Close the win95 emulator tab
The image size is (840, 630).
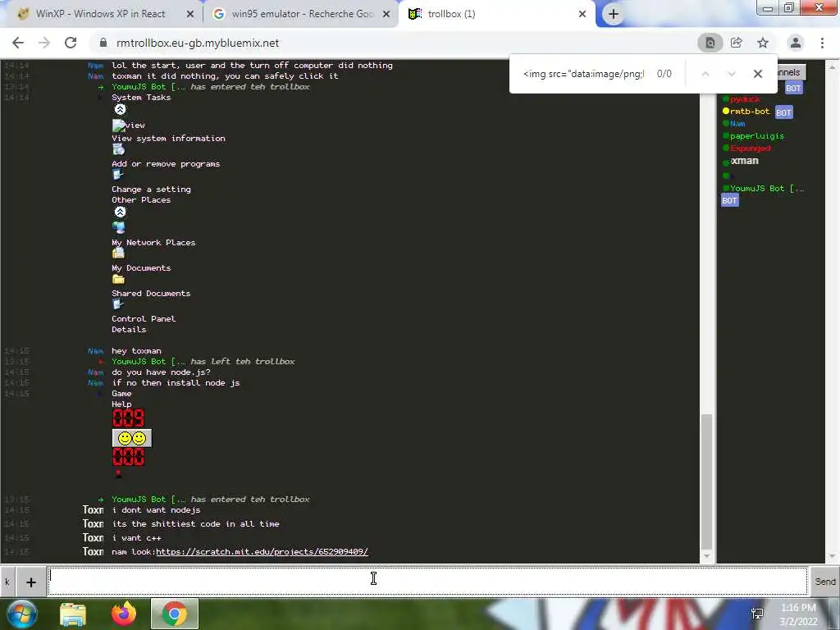[x=386, y=14]
